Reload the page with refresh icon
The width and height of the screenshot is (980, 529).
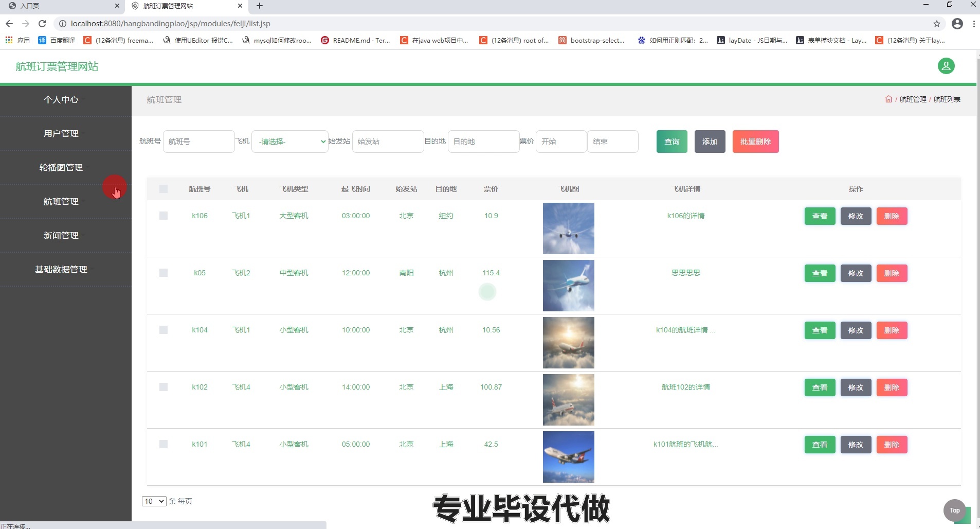tap(42, 24)
